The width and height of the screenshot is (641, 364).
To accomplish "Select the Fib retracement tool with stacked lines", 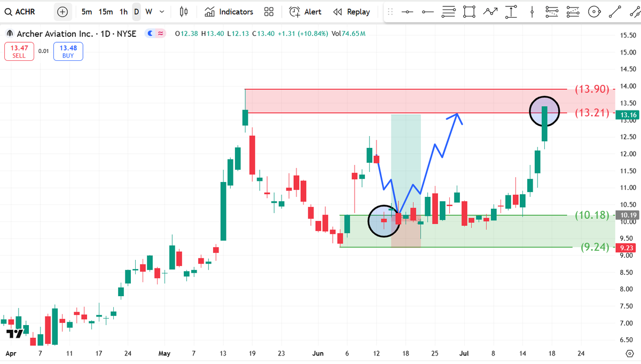I will (x=449, y=12).
